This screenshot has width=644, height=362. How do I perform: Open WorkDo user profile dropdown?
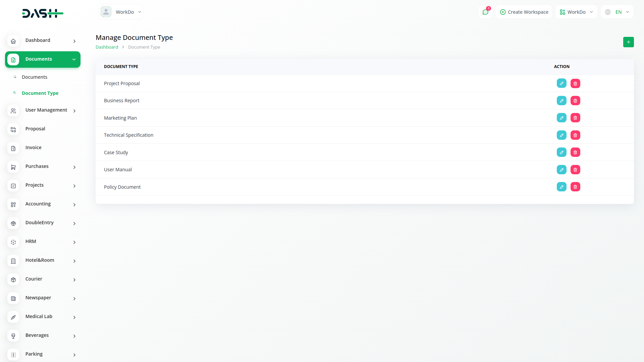coord(121,12)
